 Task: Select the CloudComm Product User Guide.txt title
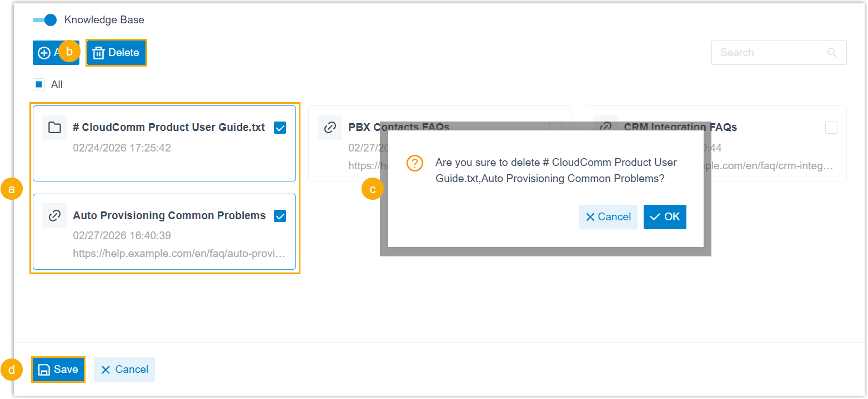tap(169, 127)
